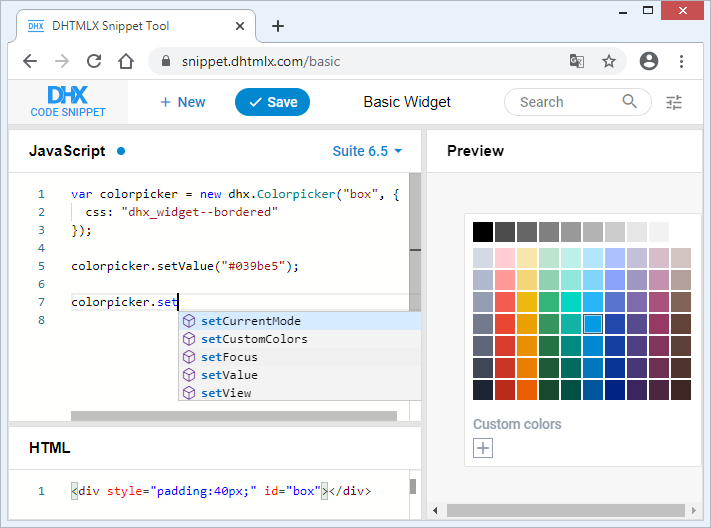
Task: Create a new snippet with New
Action: click(183, 102)
